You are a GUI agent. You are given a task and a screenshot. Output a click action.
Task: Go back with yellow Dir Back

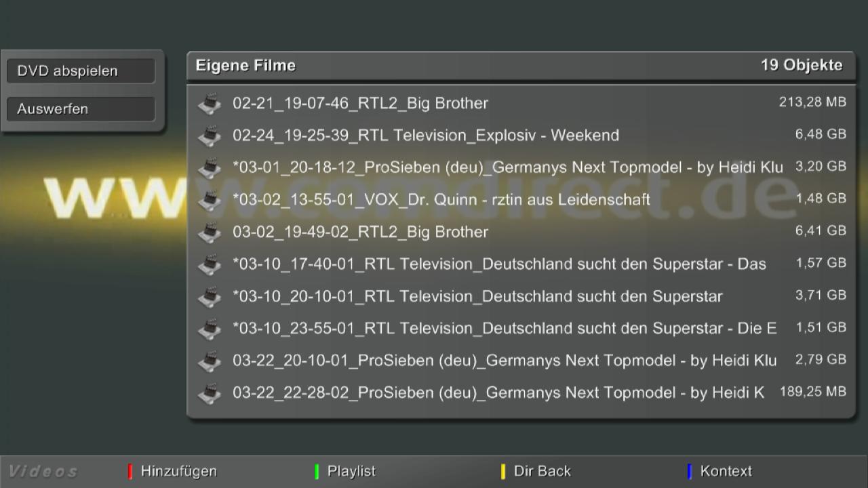[x=542, y=471]
